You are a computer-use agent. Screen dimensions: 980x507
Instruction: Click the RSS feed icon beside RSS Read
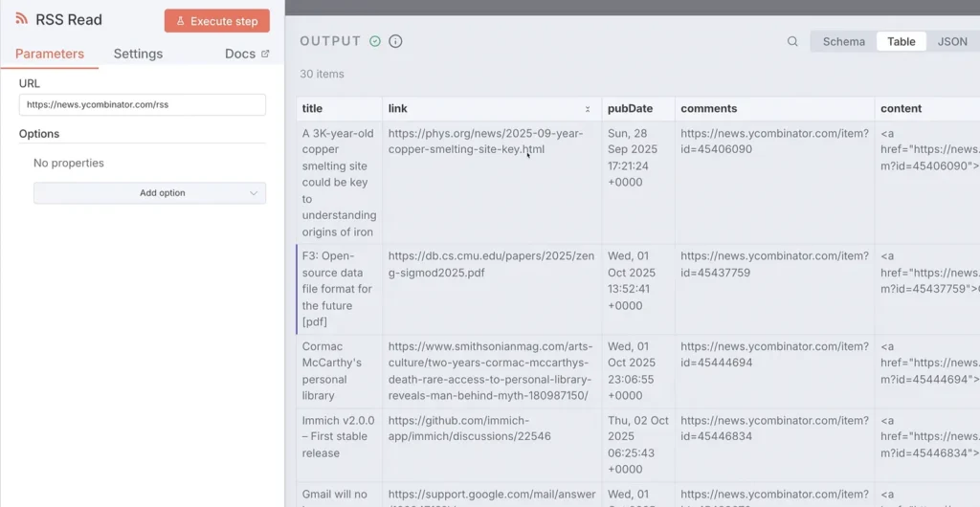[x=22, y=19]
